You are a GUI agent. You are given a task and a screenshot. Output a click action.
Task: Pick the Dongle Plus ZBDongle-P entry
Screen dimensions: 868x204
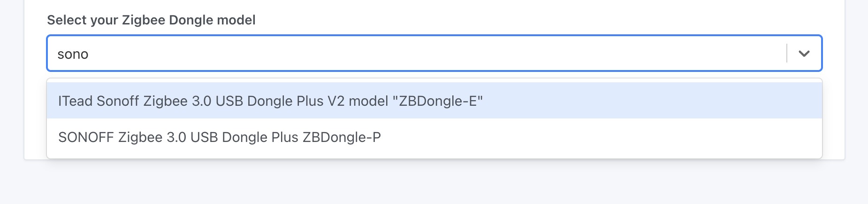(219, 137)
